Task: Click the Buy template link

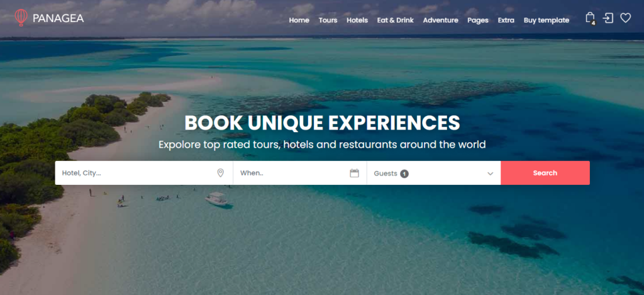Action: click(x=547, y=20)
